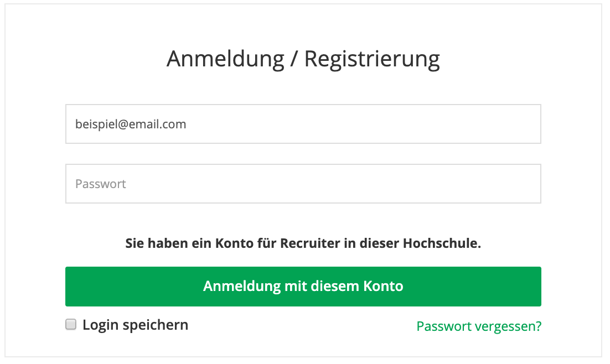Select the Login speichern label text
Viewport: 610px width, 364px height.
[136, 325]
